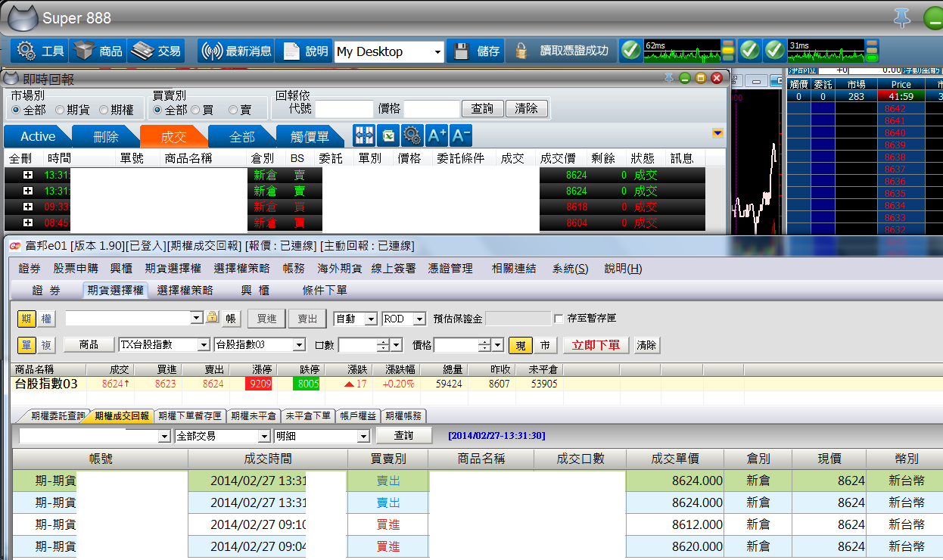Select 賣 radio under 買賣別
Screen dimensions: 943x560
click(x=233, y=110)
